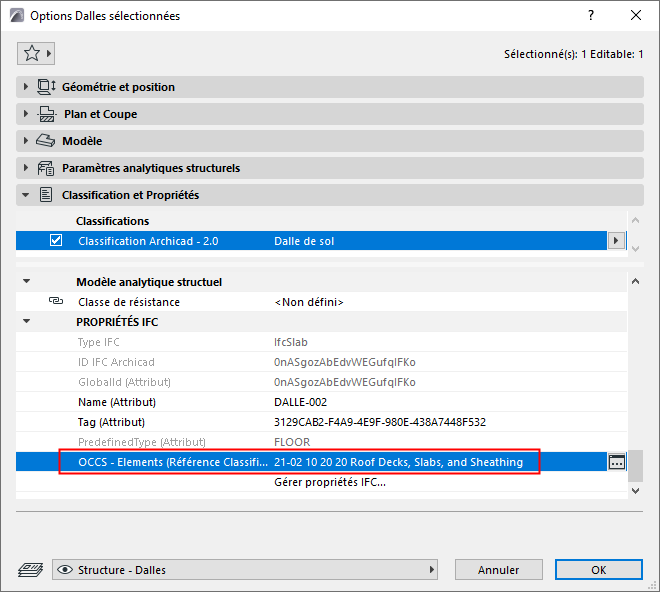This screenshot has width=660, height=592.
Task: Click the Annuler button
Action: (499, 570)
